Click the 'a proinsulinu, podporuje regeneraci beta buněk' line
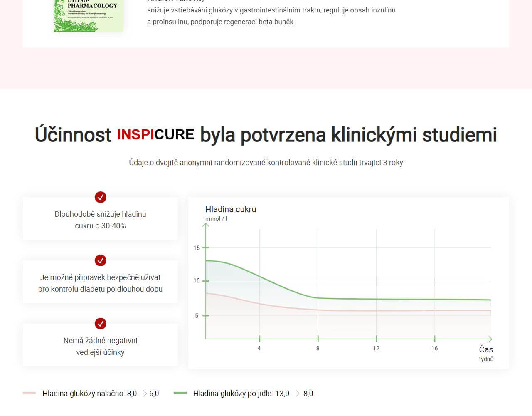 (x=220, y=22)
